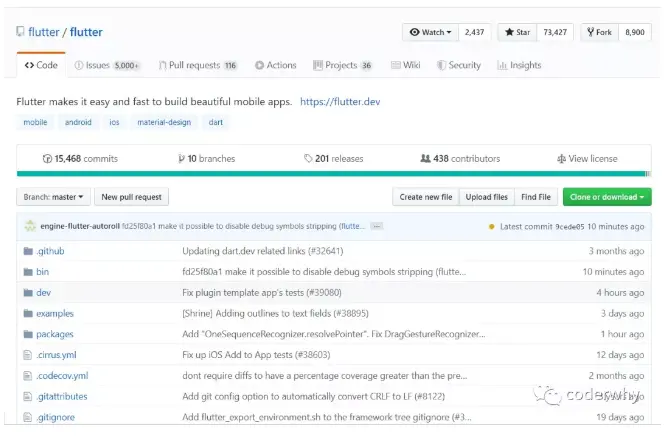Click the engine-flutter-autoroll avatar

(x=30, y=226)
